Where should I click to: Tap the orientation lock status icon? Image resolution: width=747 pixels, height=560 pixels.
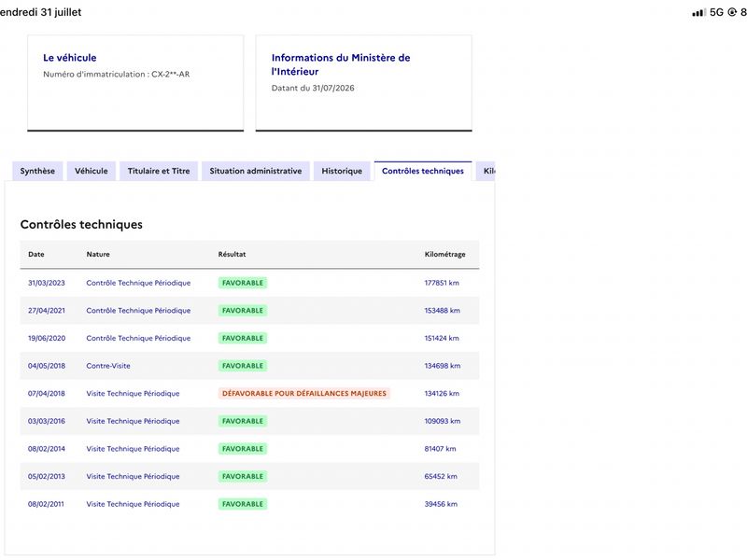(x=732, y=12)
